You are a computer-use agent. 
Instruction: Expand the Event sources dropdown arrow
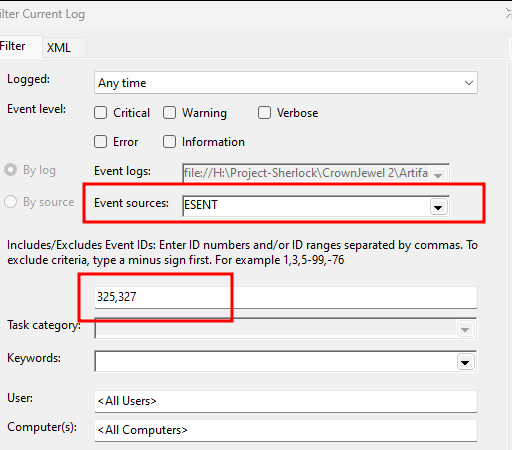click(x=438, y=207)
